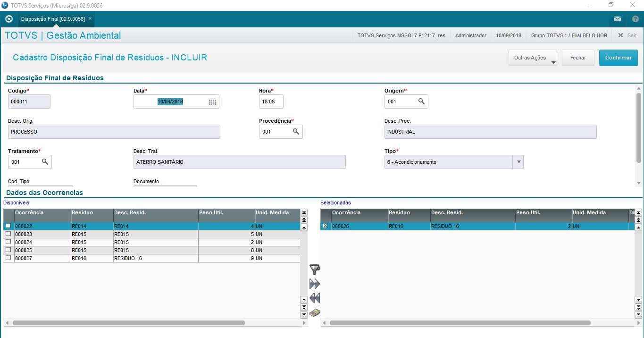Jump to last row in Selecionadas grid
Image resolution: width=644 pixels, height=338 pixels.
(638, 314)
